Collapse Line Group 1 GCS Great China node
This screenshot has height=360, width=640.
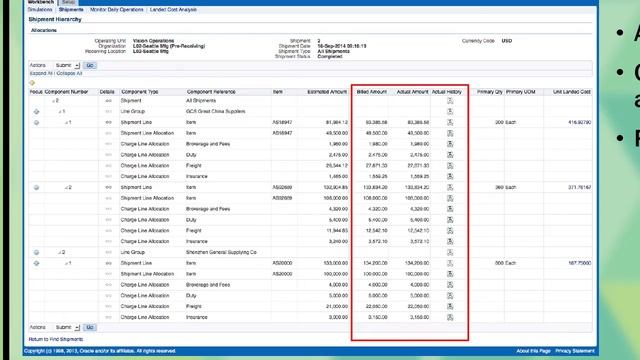pos(60,111)
